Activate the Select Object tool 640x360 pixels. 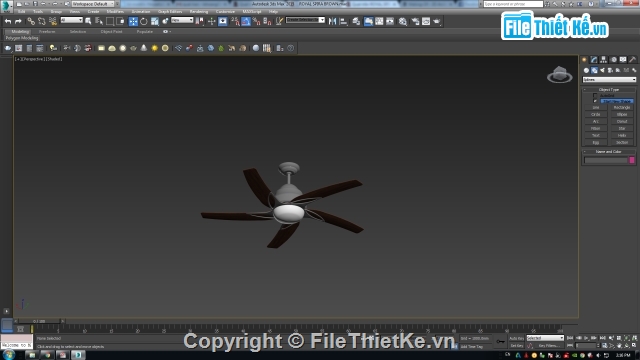(x=88, y=21)
